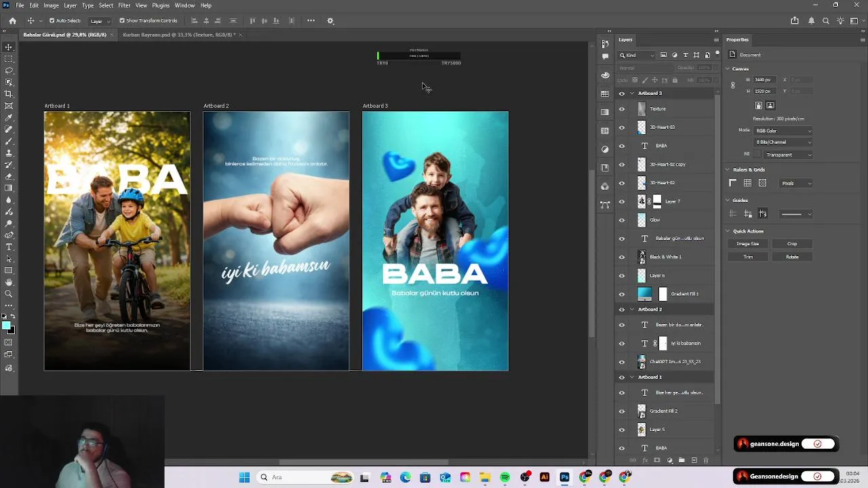Select the Eyedropper tool

point(9,117)
